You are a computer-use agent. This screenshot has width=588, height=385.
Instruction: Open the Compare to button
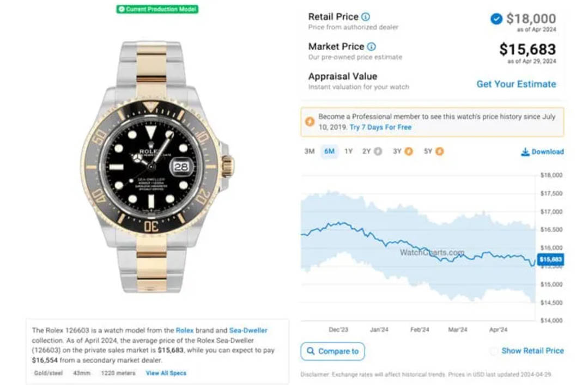point(332,351)
